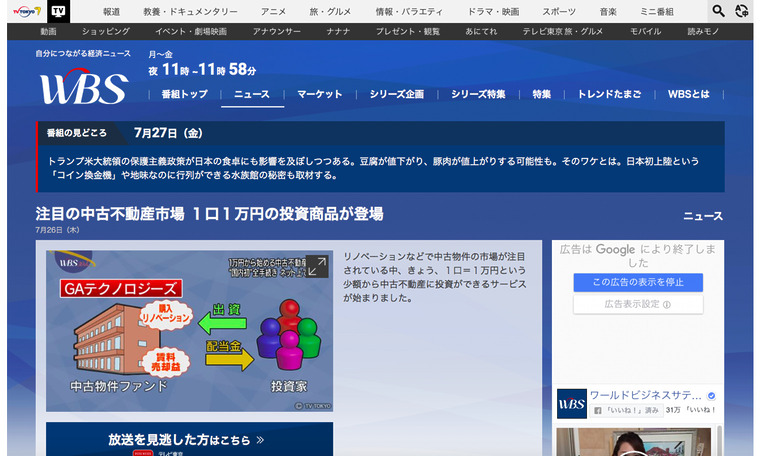Open the 報道 top menu category
The width and height of the screenshot is (760, 456).
tap(112, 11)
